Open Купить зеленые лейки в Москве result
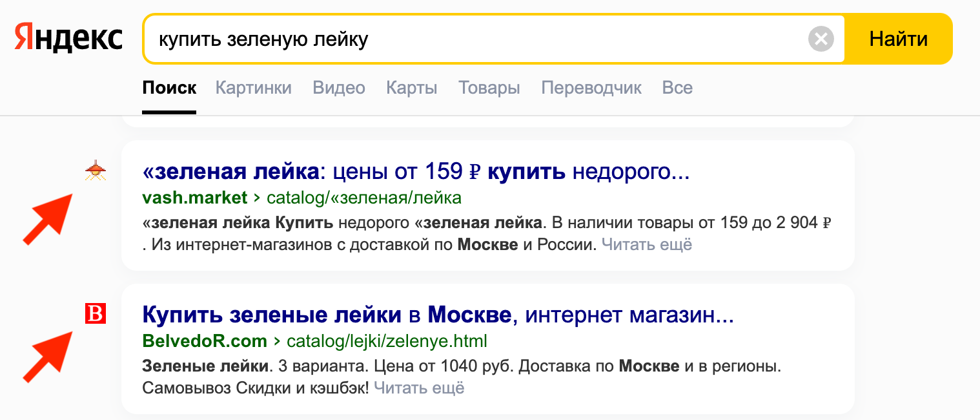The height and width of the screenshot is (420, 980). coord(438,315)
